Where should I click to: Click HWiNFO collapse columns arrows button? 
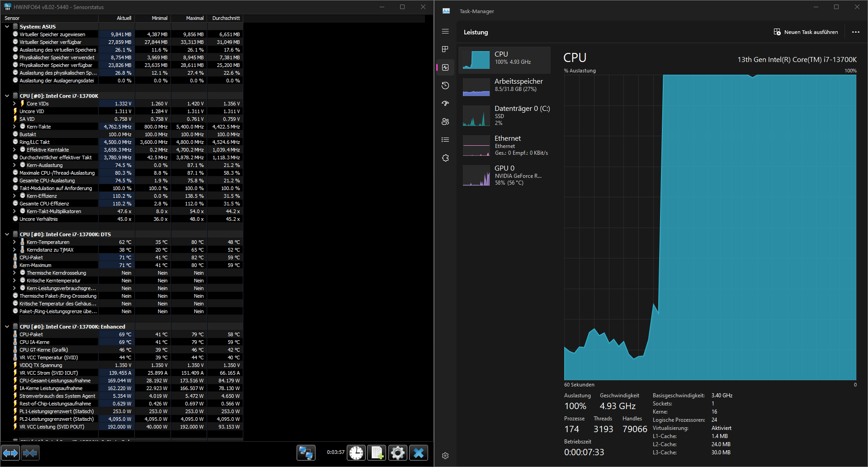[x=30, y=453]
